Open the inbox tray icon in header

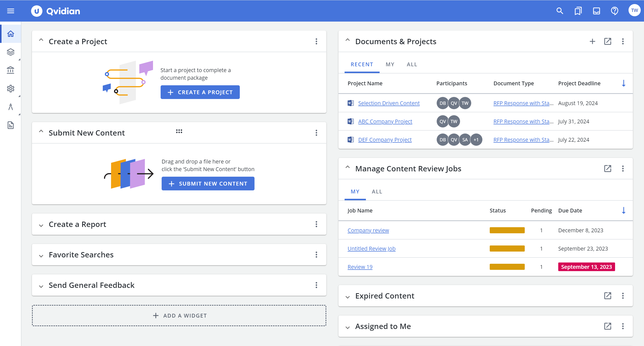[x=596, y=11]
